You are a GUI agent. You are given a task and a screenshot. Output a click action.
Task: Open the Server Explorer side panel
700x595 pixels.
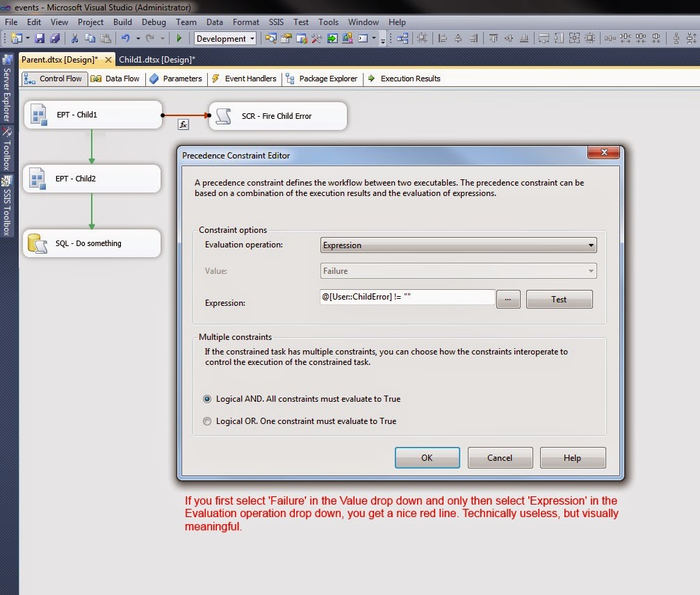[x=7, y=88]
